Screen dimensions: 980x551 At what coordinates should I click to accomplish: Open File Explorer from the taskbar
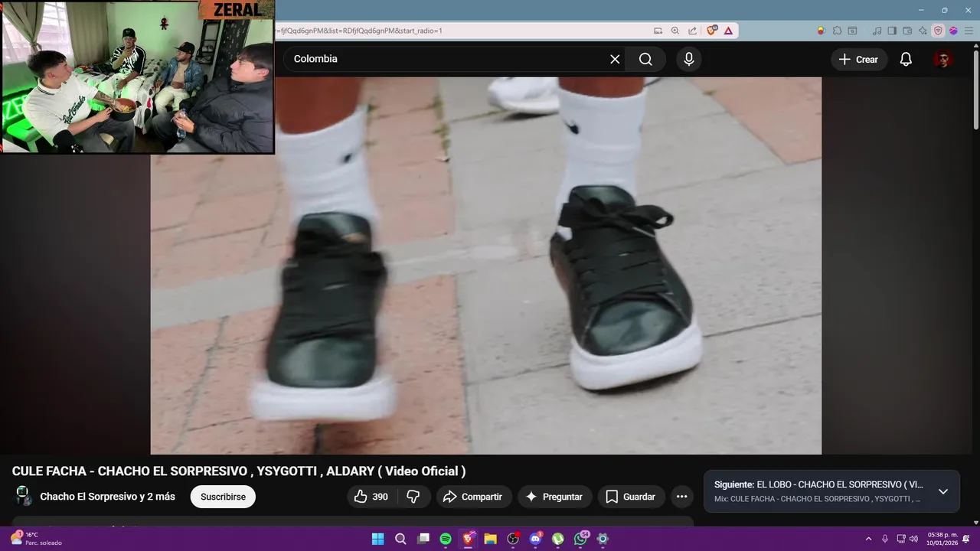point(491,539)
